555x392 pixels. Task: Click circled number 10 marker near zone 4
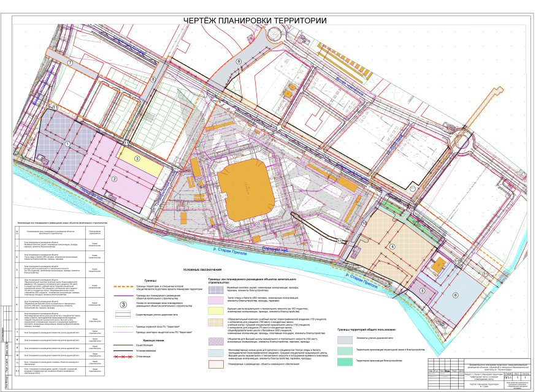(x=363, y=224)
